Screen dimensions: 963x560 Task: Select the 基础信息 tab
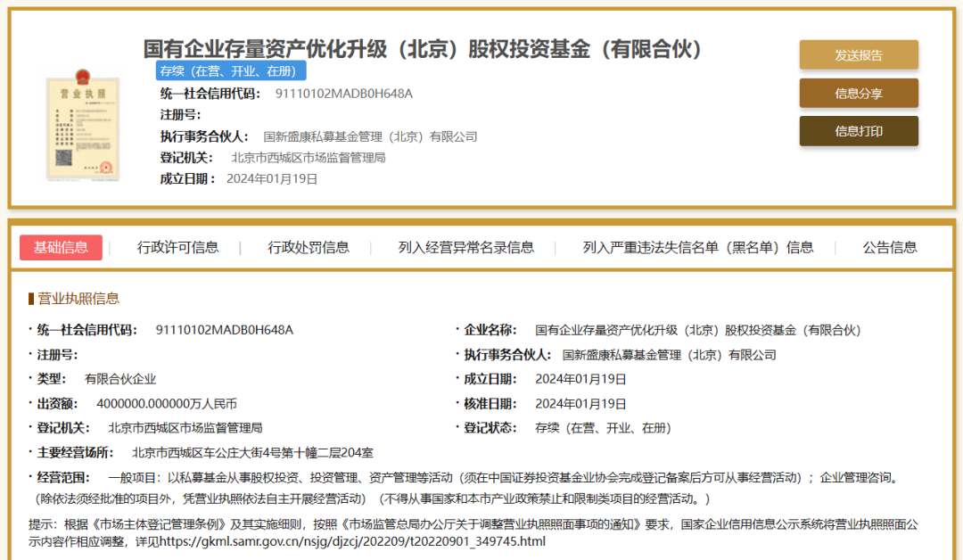[x=61, y=248]
